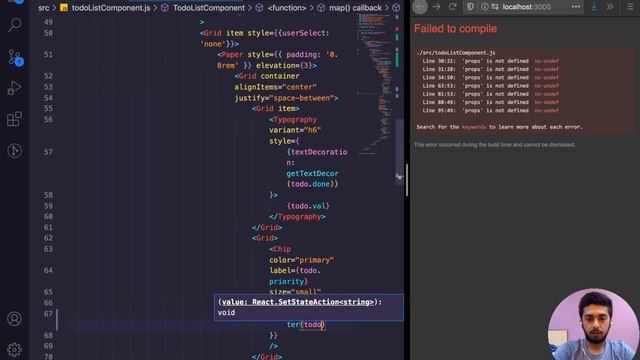
Task: Open the Manage settings gear
Action: (14, 349)
